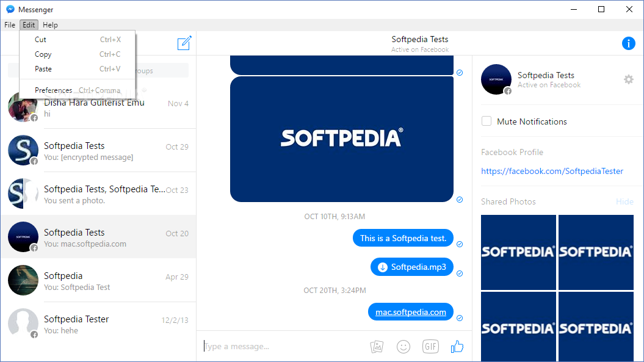
Task: Click the Softpedia Tests avatar in info panel
Action: [x=496, y=79]
